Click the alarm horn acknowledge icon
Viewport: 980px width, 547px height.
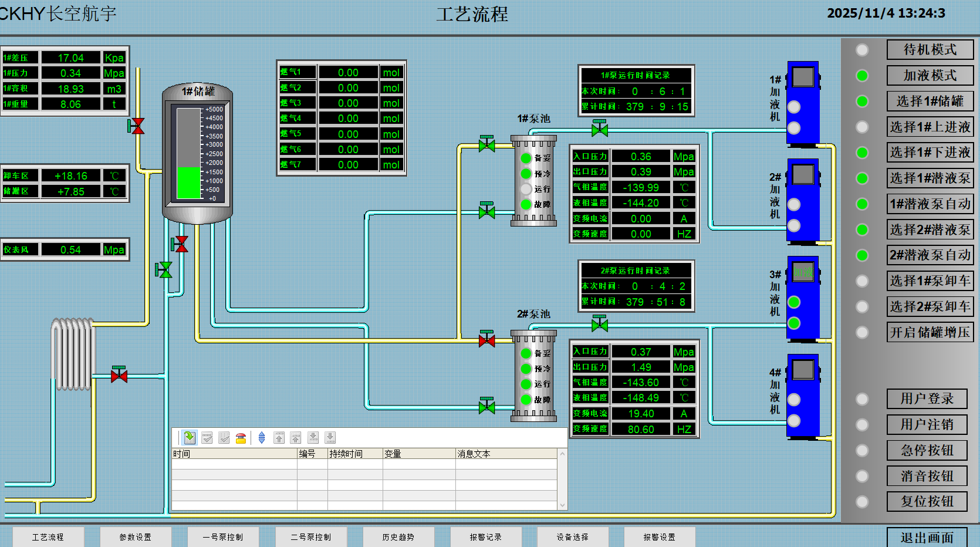tap(241, 438)
